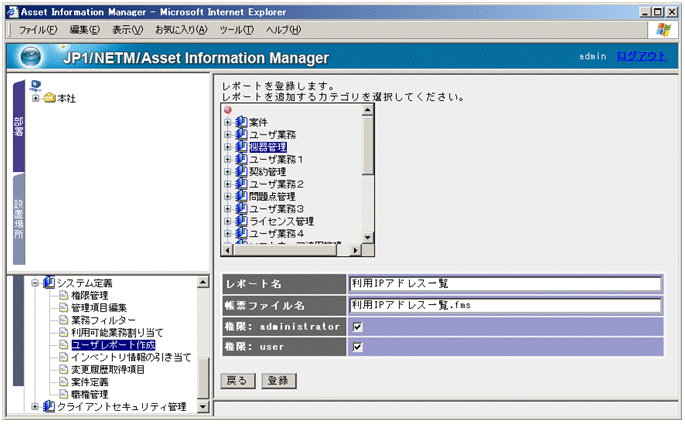Open the 表示(V) menu
Screen dimensions: 685x424
(x=128, y=30)
